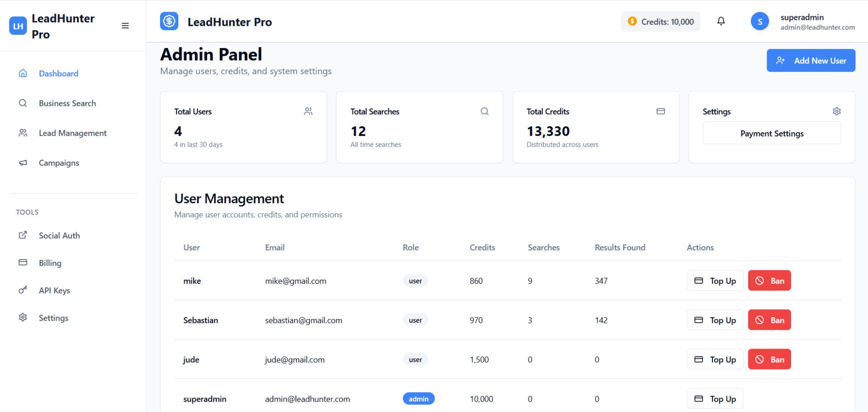This screenshot has width=868, height=412.
Task: Click the Total Searches magnifier icon
Action: point(484,111)
